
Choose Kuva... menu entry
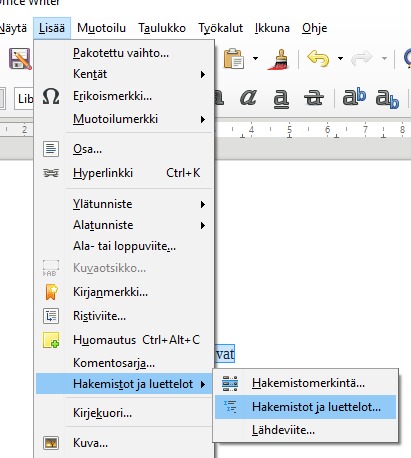[124, 443]
